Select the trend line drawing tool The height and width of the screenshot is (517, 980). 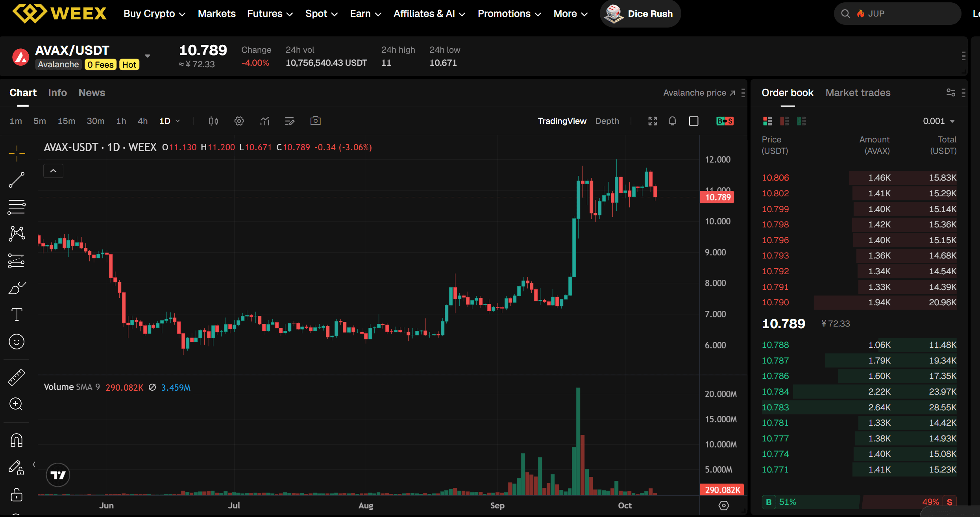(17, 180)
